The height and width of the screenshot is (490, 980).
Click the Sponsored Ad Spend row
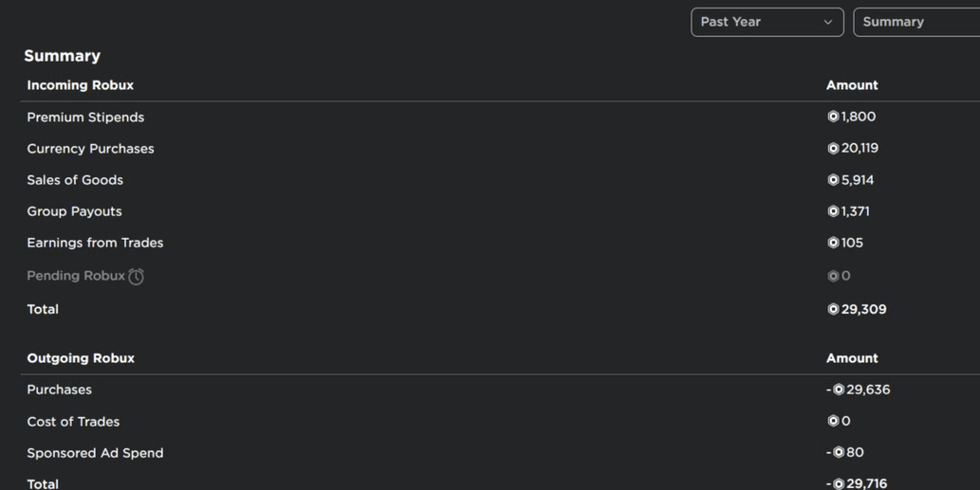[500, 452]
